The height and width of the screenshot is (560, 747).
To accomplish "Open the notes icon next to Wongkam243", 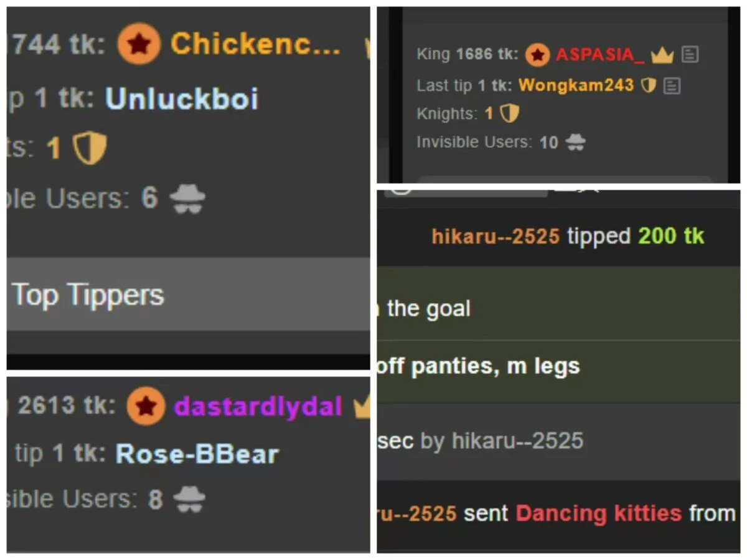I will pos(672,85).
